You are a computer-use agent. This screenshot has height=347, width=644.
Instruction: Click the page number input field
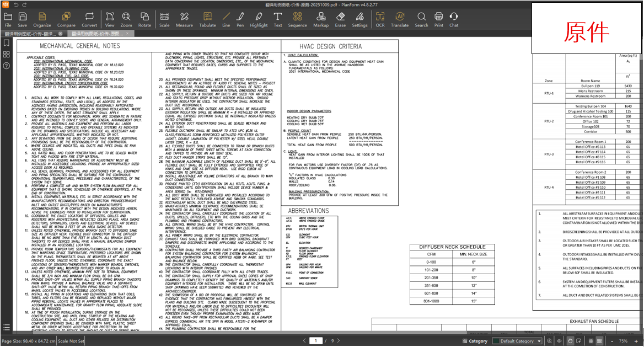click(315, 341)
